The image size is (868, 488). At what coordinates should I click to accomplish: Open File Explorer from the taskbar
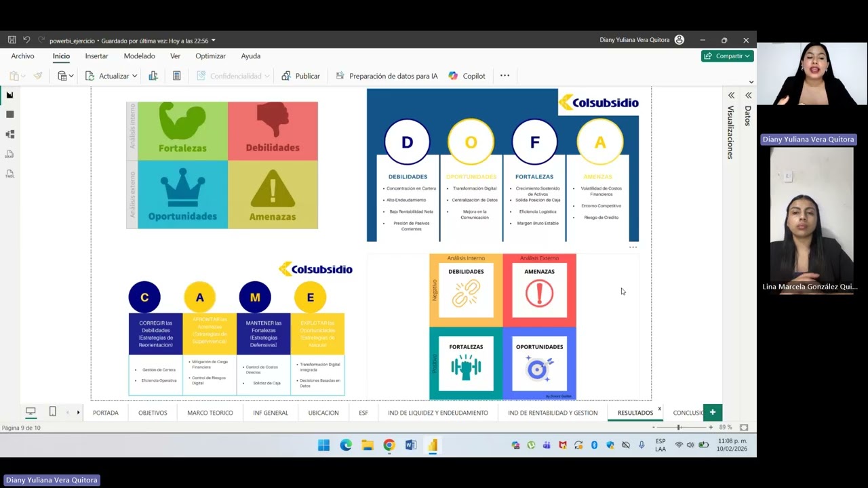click(x=368, y=445)
